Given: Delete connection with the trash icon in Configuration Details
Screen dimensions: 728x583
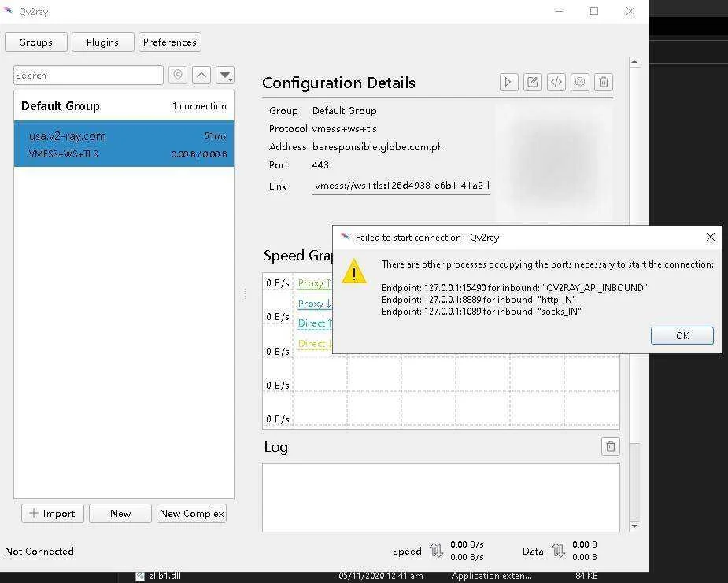Looking at the screenshot, I should coord(604,83).
